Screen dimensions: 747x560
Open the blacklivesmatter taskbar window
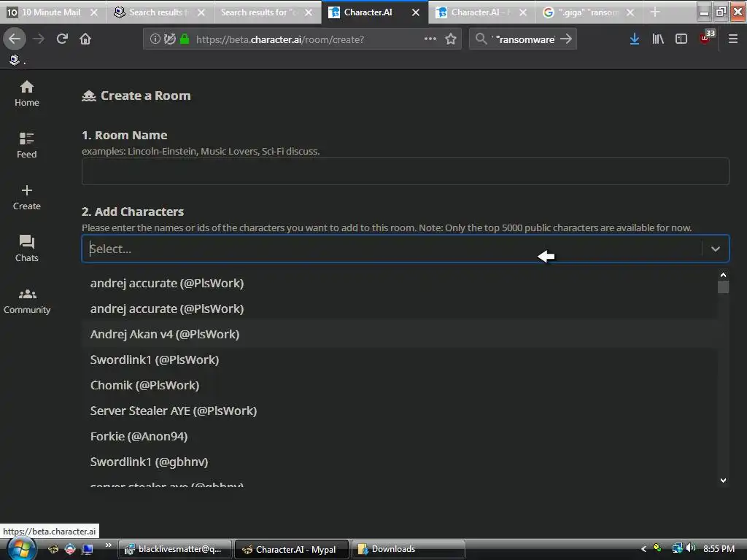point(175,549)
